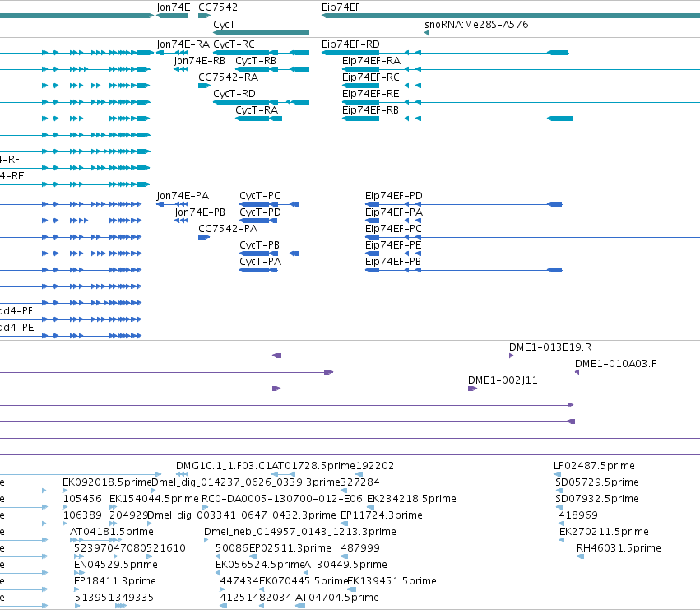Click the CycT-PA protein label

(260, 263)
